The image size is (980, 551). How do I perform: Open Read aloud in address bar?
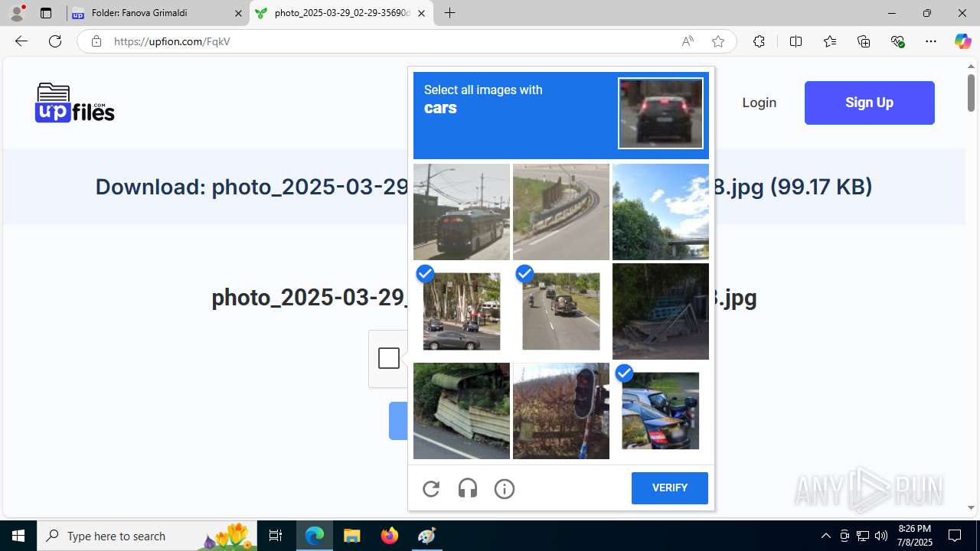click(x=688, y=41)
